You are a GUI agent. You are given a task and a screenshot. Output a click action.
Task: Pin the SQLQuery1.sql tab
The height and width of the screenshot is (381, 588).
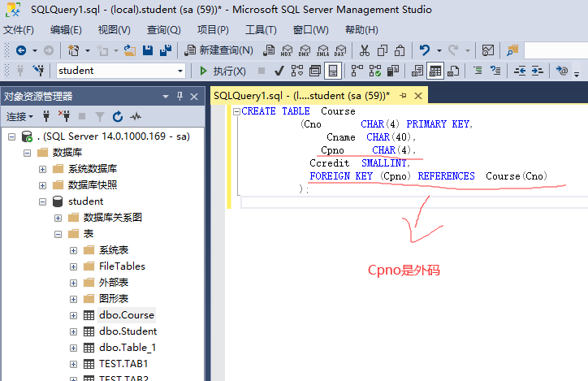click(x=403, y=96)
